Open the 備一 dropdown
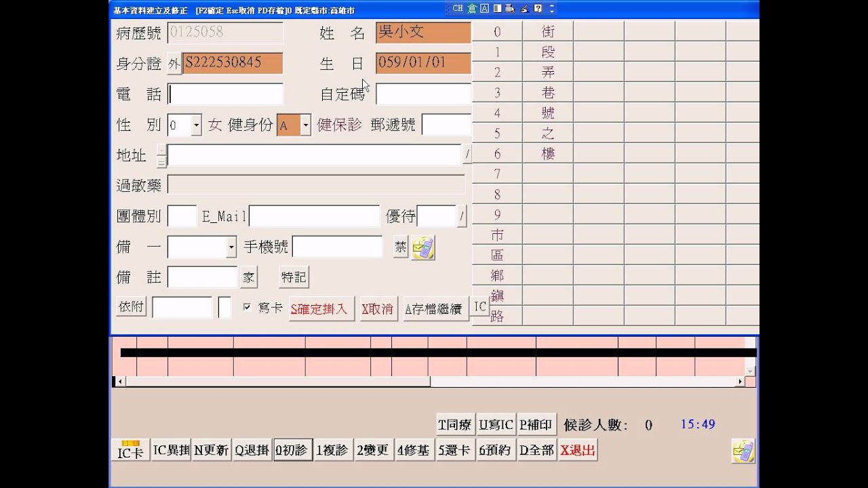 [x=231, y=247]
